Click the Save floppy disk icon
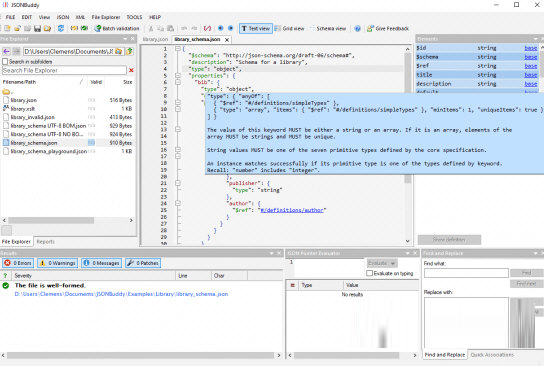This screenshot has height=366, width=544. click(x=37, y=28)
